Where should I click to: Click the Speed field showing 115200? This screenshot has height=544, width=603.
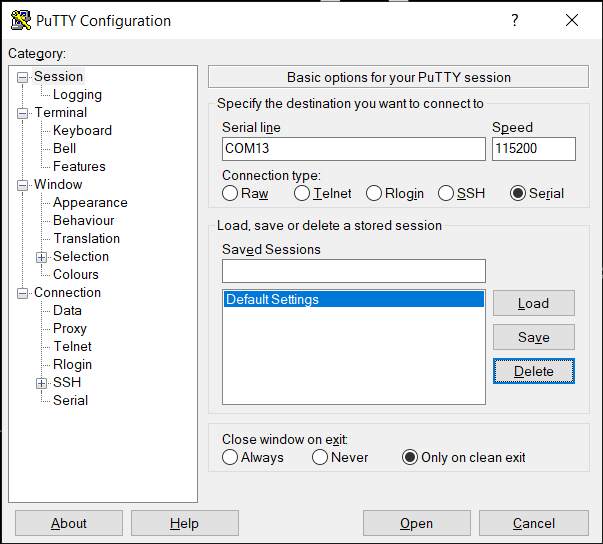tap(534, 149)
